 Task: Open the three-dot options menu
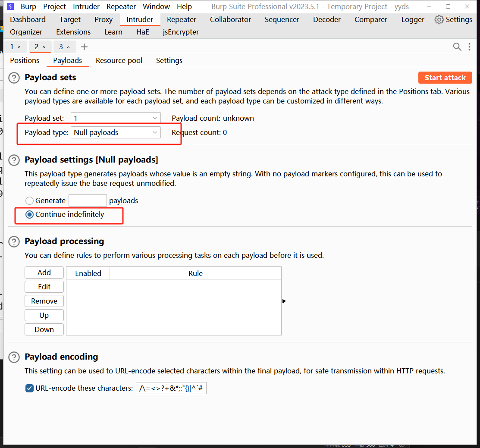pos(469,47)
